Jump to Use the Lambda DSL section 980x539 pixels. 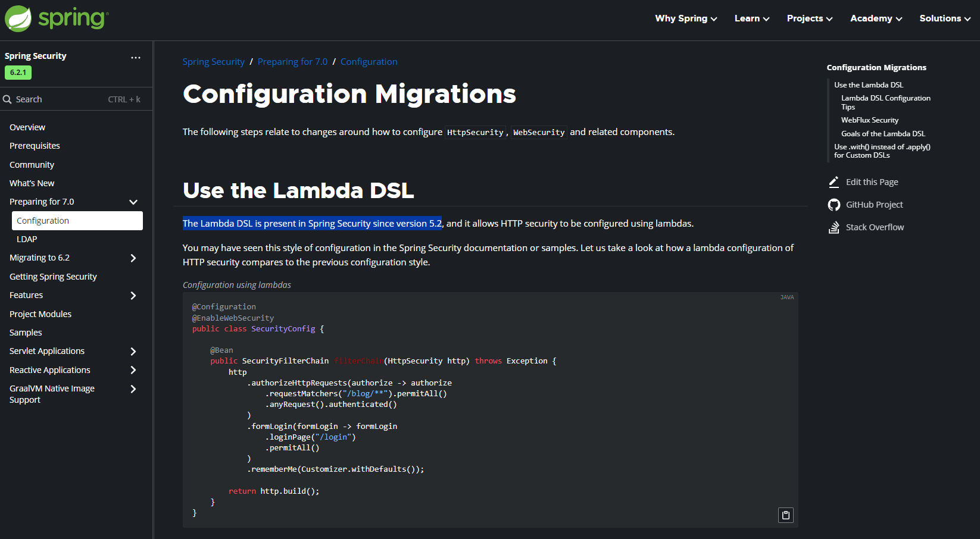click(x=869, y=85)
